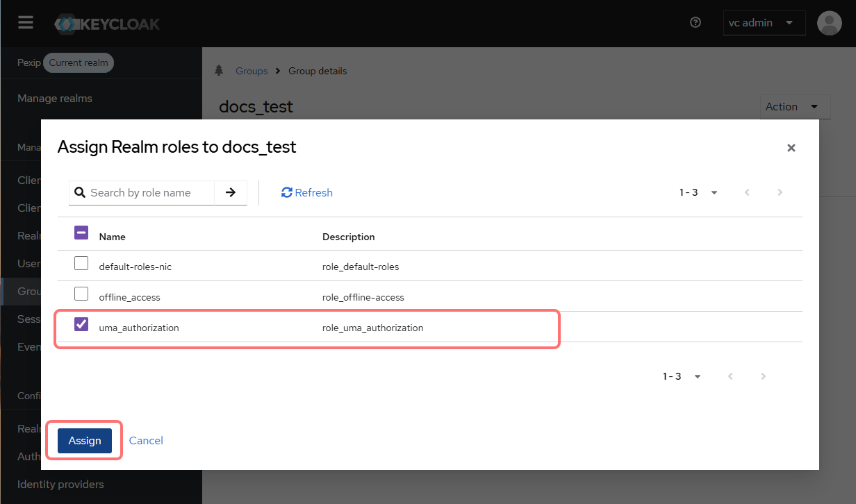Click the Assign button

click(85, 440)
